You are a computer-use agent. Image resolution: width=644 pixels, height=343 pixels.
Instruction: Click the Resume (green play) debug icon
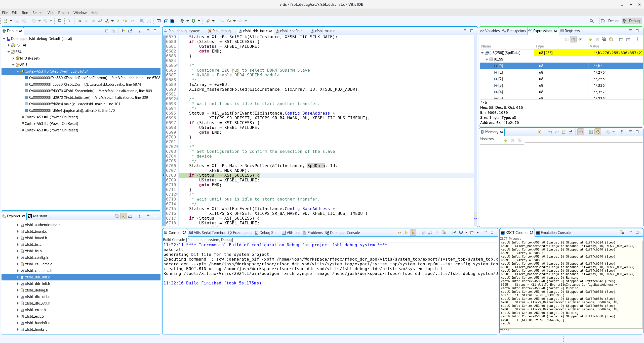click(80, 21)
